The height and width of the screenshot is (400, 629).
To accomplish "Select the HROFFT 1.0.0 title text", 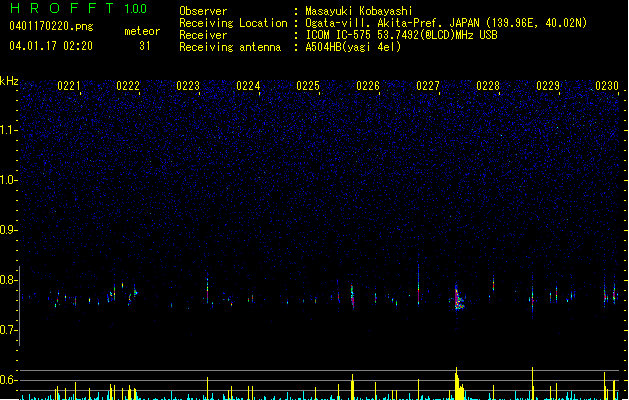I will pyautogui.click(x=78, y=8).
